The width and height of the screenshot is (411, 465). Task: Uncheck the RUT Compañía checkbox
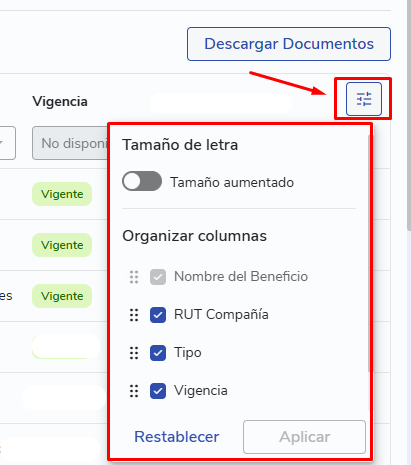click(158, 315)
